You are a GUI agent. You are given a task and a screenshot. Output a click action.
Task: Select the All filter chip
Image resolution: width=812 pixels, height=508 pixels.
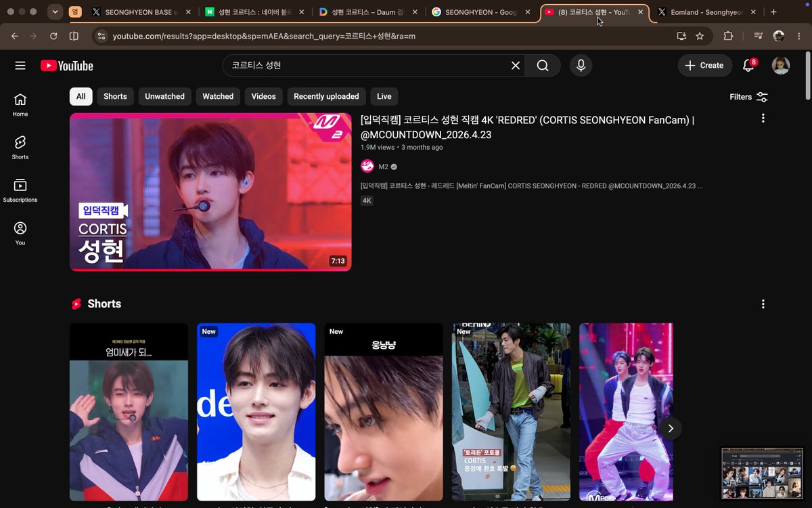[x=81, y=97]
